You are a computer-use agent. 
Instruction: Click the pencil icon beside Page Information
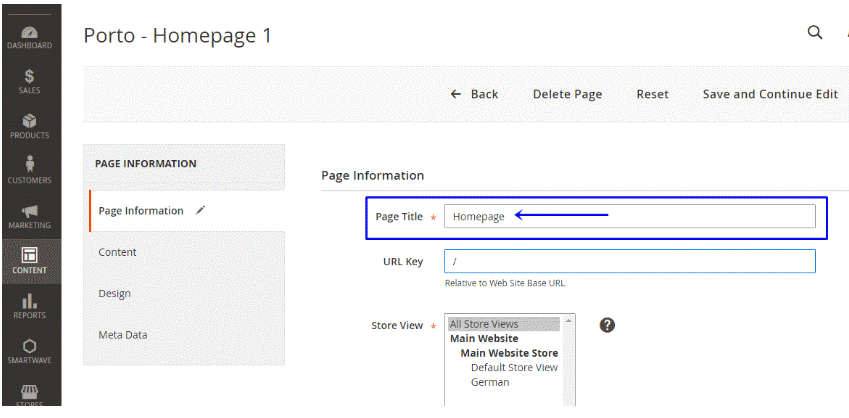(200, 211)
